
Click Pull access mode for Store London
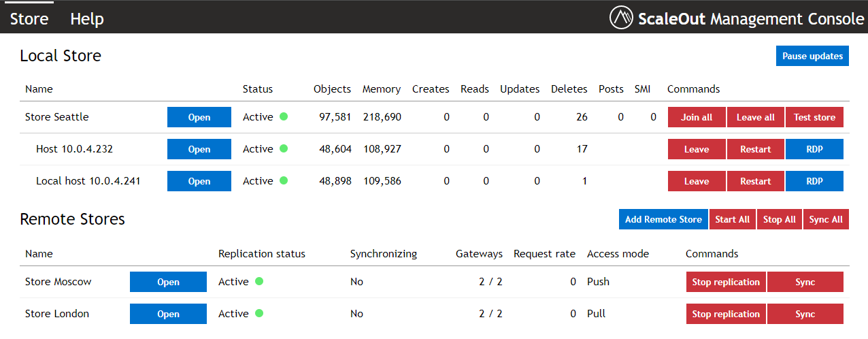pos(597,314)
